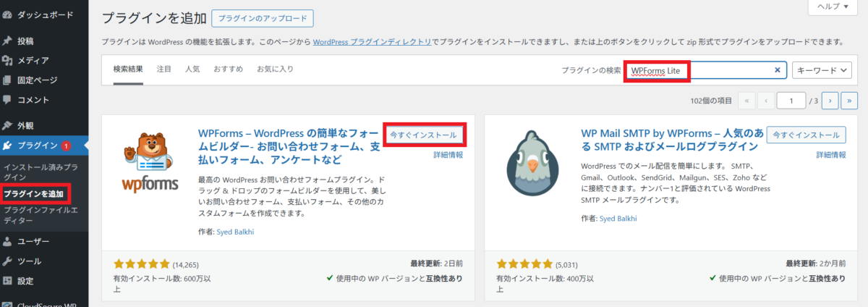Click the media icon beside メディア

[7, 61]
